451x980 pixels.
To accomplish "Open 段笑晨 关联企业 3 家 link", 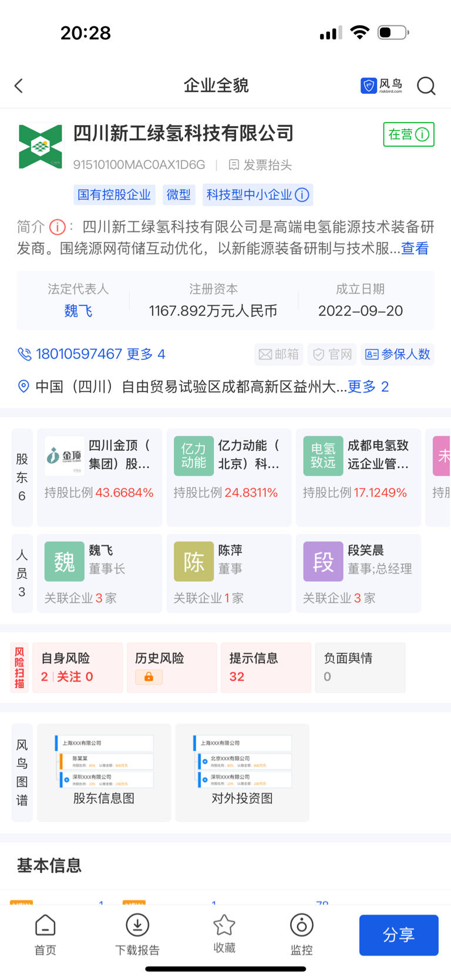I will (x=339, y=598).
